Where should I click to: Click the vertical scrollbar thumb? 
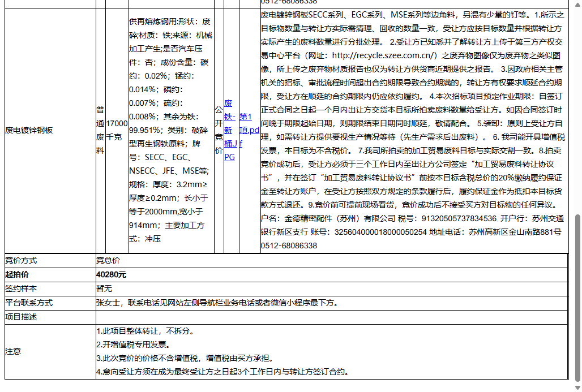pyautogui.click(x=577, y=298)
